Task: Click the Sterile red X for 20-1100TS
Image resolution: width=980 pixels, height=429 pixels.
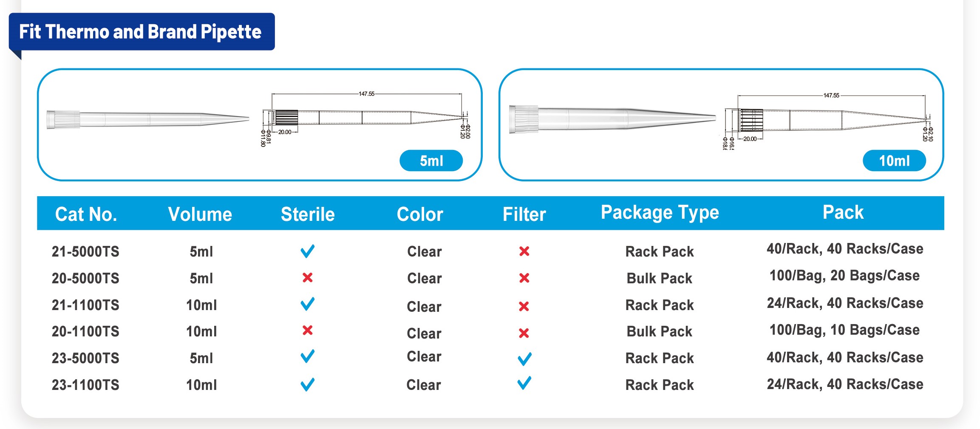Action: [307, 330]
